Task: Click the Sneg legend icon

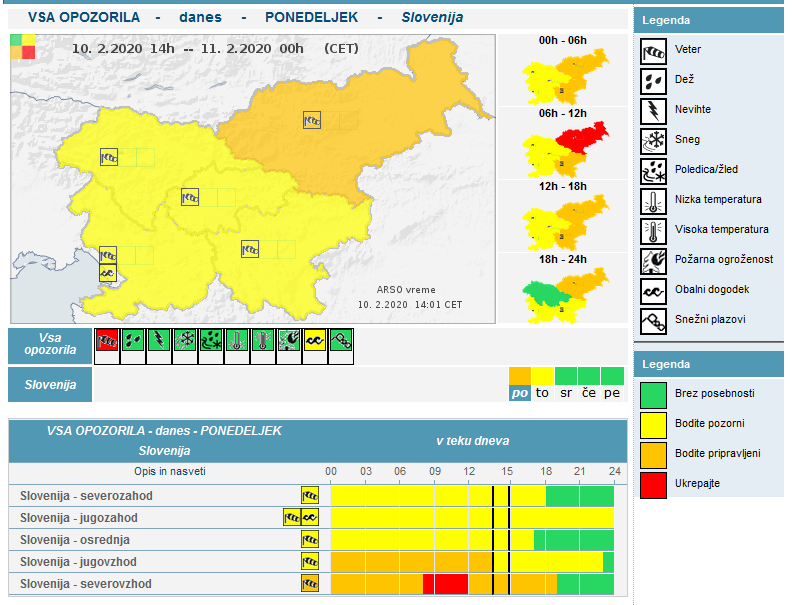Action: (653, 141)
